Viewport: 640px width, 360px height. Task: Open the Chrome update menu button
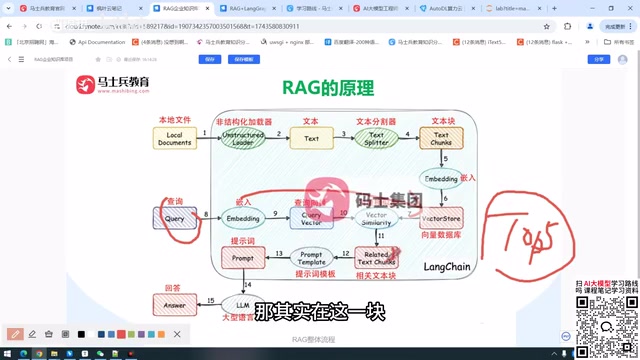(618, 26)
